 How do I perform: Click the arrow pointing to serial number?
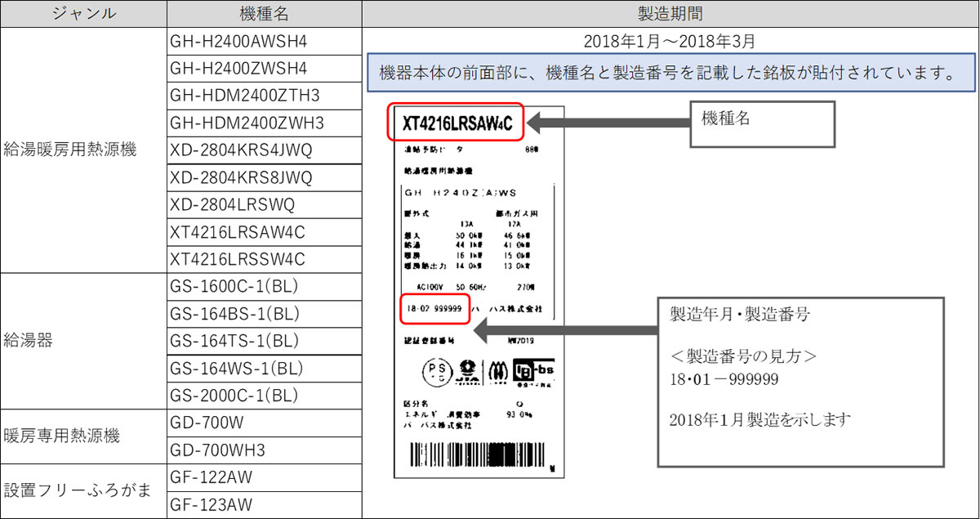tap(565, 331)
